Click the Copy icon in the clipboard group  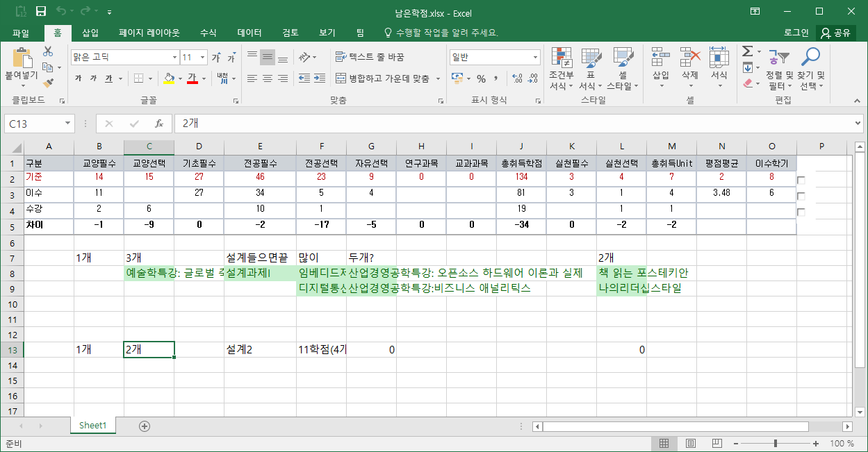coord(48,67)
